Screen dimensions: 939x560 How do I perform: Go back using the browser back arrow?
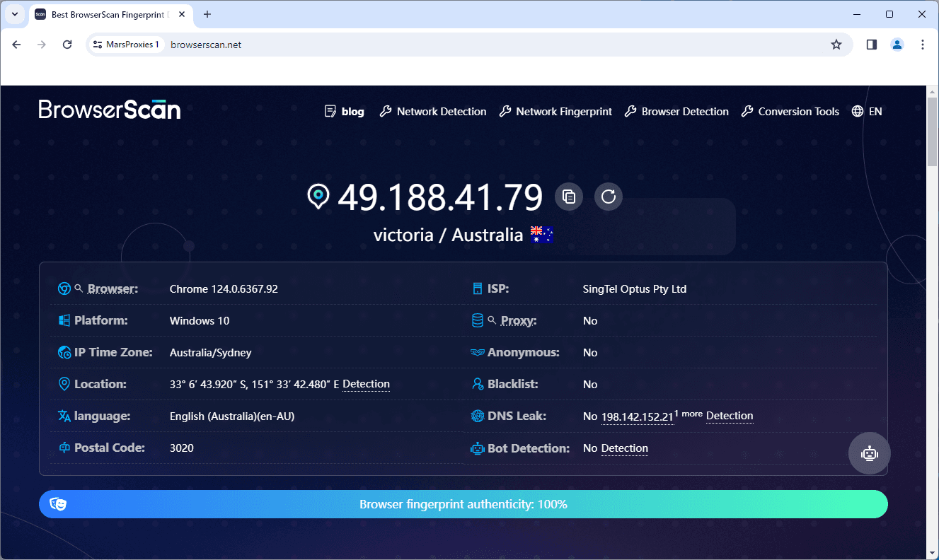pos(16,45)
